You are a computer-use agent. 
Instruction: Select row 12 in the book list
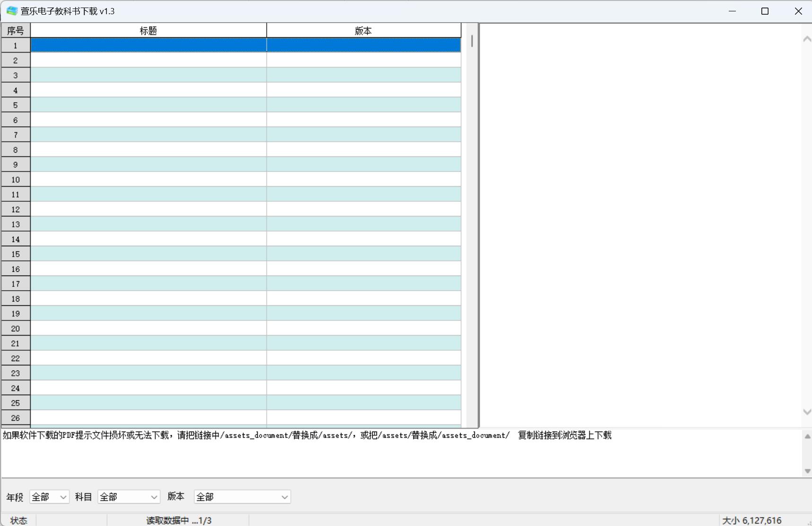pos(189,209)
